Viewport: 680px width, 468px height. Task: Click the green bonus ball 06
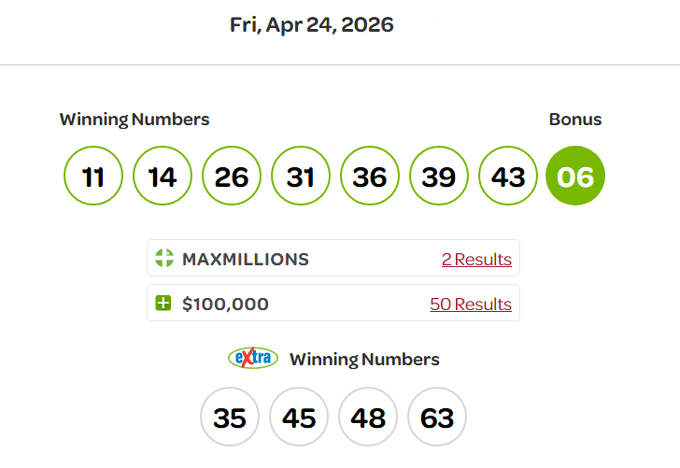click(x=576, y=176)
